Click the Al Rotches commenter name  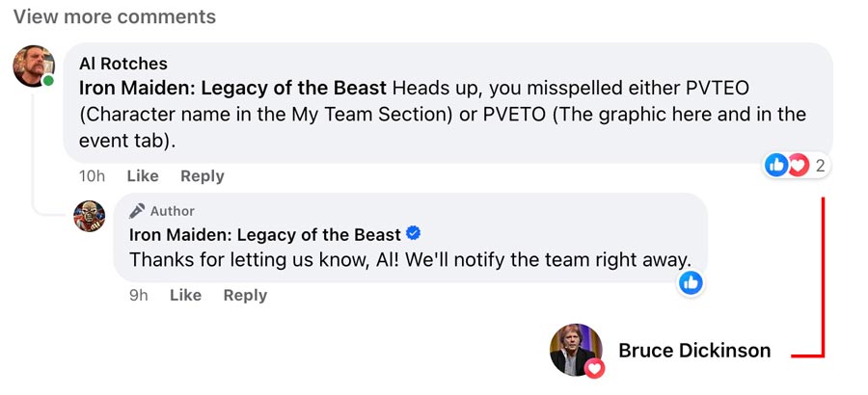coord(122,64)
